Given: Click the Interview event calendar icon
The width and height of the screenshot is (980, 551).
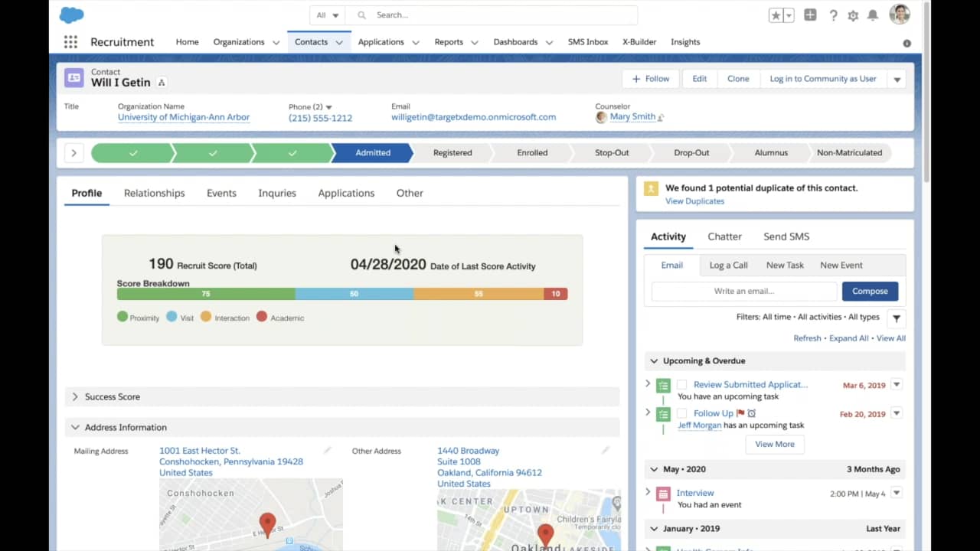Looking at the screenshot, I should tap(663, 494).
